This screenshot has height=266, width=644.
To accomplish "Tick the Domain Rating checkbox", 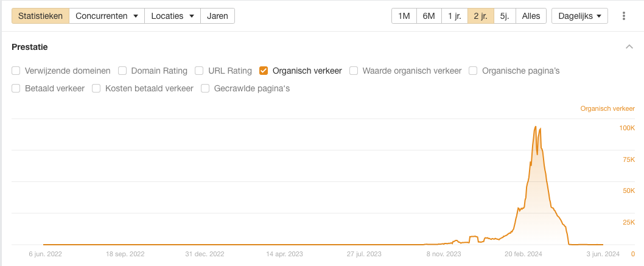I will point(122,71).
